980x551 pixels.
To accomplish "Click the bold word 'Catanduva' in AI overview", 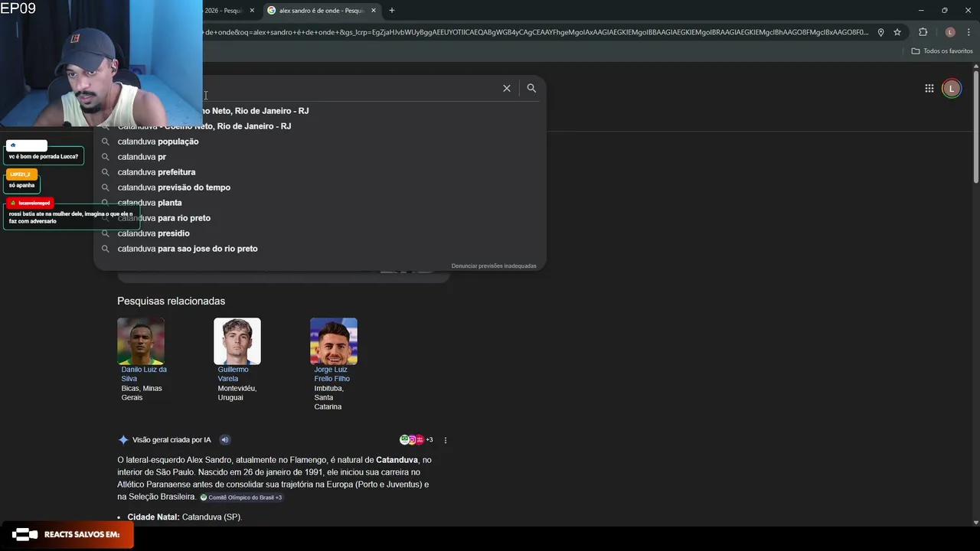I will tap(397, 460).
